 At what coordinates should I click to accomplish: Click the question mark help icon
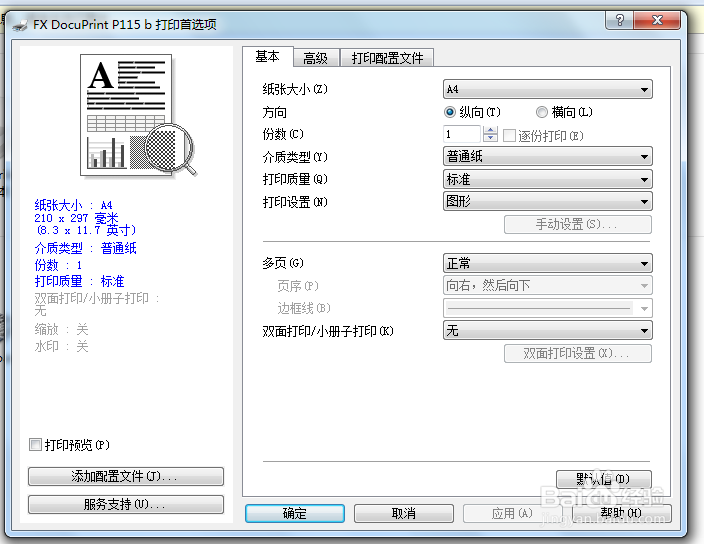click(620, 20)
